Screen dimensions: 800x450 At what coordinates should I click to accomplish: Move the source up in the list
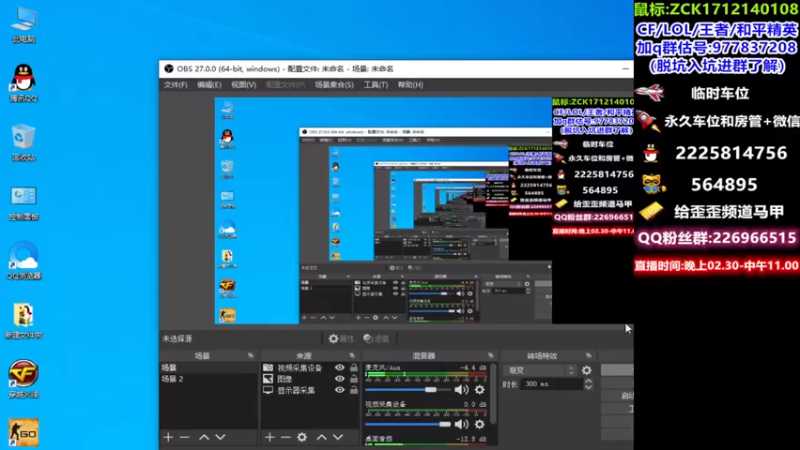click(x=321, y=437)
